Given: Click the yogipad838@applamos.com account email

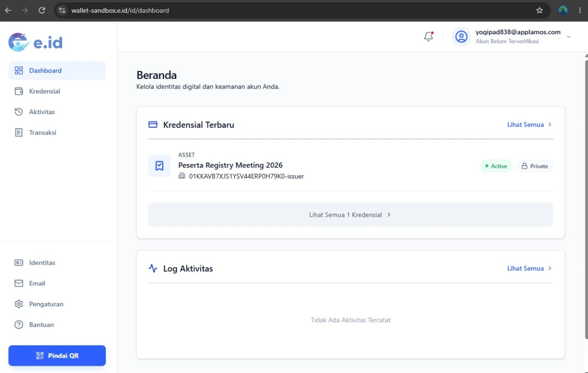Looking at the screenshot, I should click(518, 32).
